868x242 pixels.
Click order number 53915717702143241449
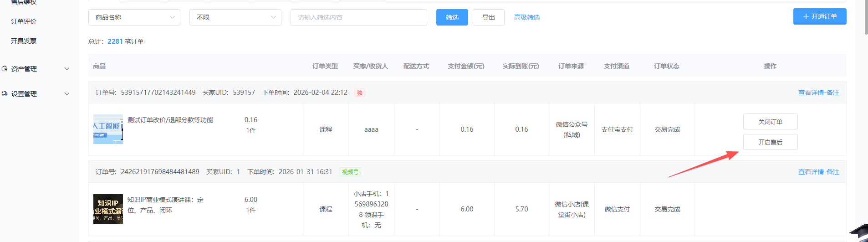[x=158, y=93]
